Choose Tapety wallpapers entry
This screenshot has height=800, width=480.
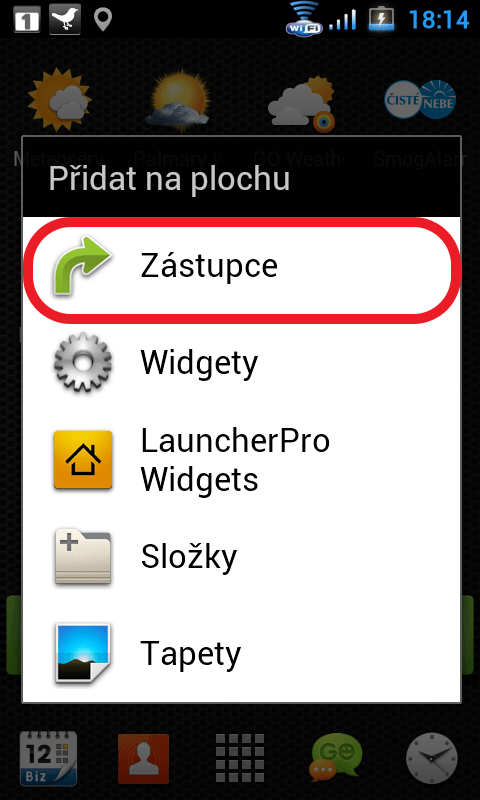click(242, 653)
